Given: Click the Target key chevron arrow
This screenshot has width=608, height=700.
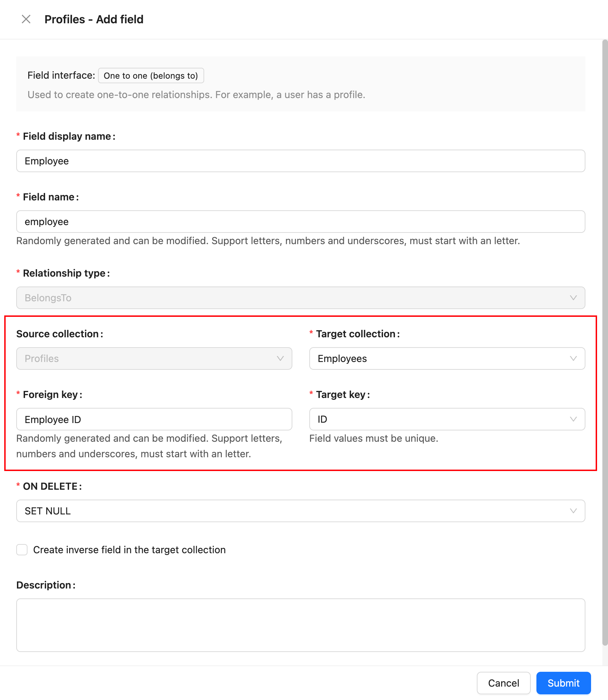Looking at the screenshot, I should pyautogui.click(x=573, y=419).
